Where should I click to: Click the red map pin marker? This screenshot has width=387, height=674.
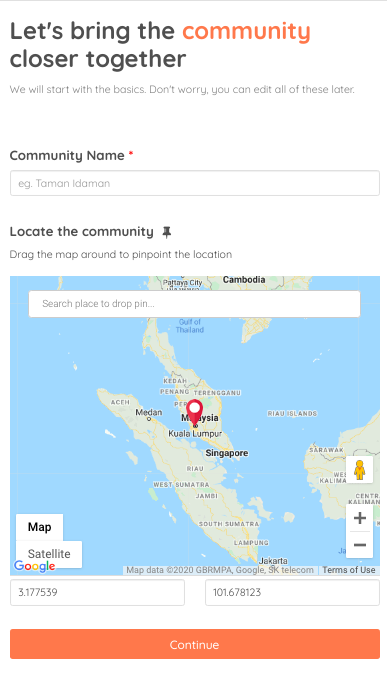(x=195, y=413)
